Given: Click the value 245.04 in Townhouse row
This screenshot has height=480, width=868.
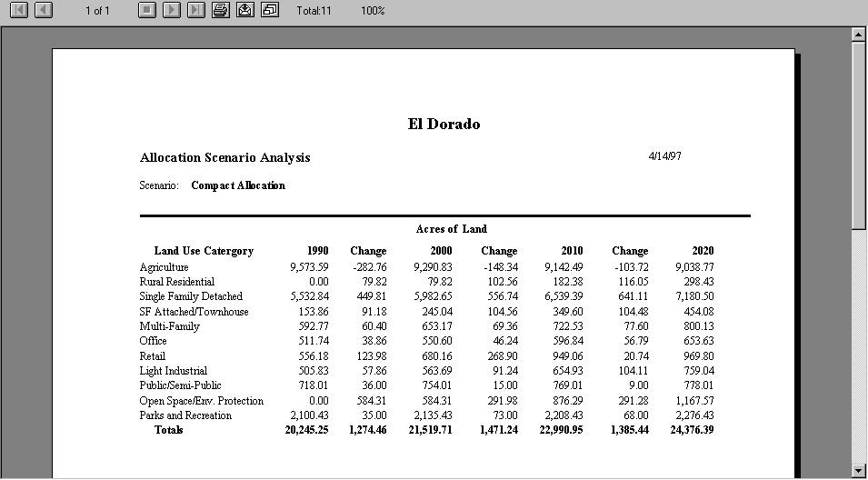Looking at the screenshot, I should coord(437,312).
